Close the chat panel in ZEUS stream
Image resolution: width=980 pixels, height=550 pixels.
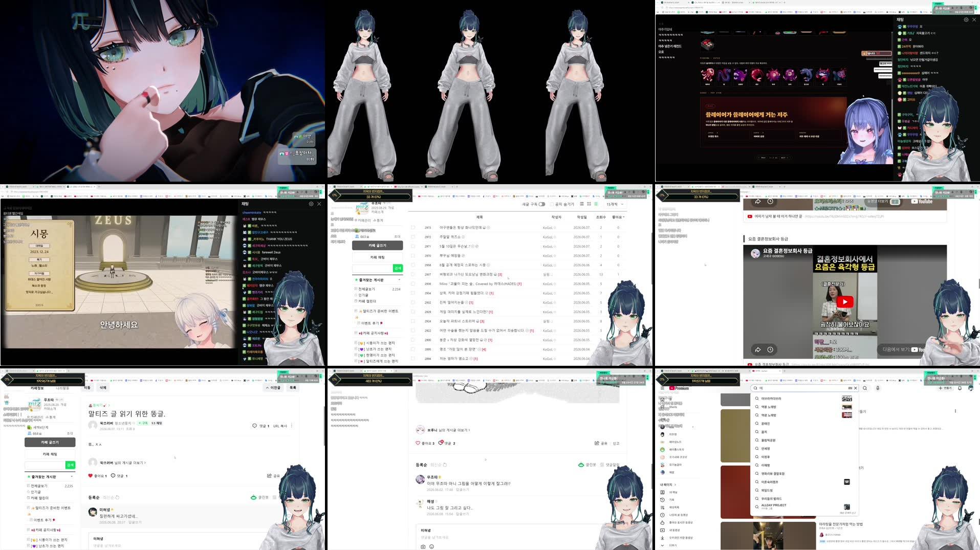tap(319, 204)
